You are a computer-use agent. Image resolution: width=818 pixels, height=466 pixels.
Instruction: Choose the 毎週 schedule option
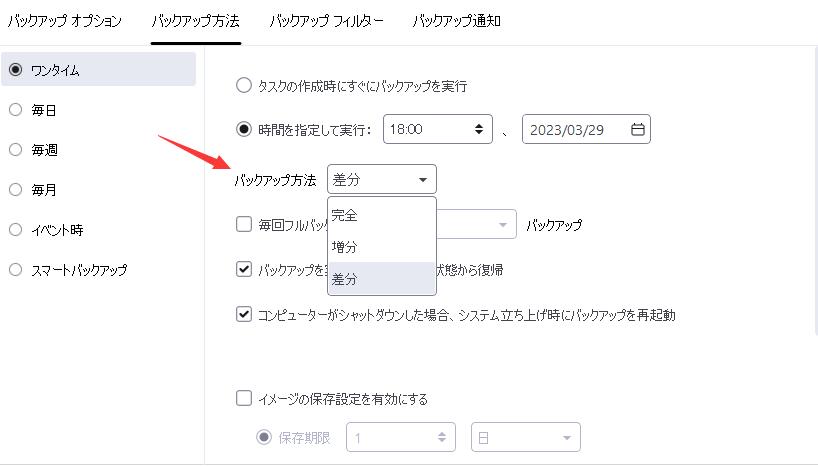[16, 150]
